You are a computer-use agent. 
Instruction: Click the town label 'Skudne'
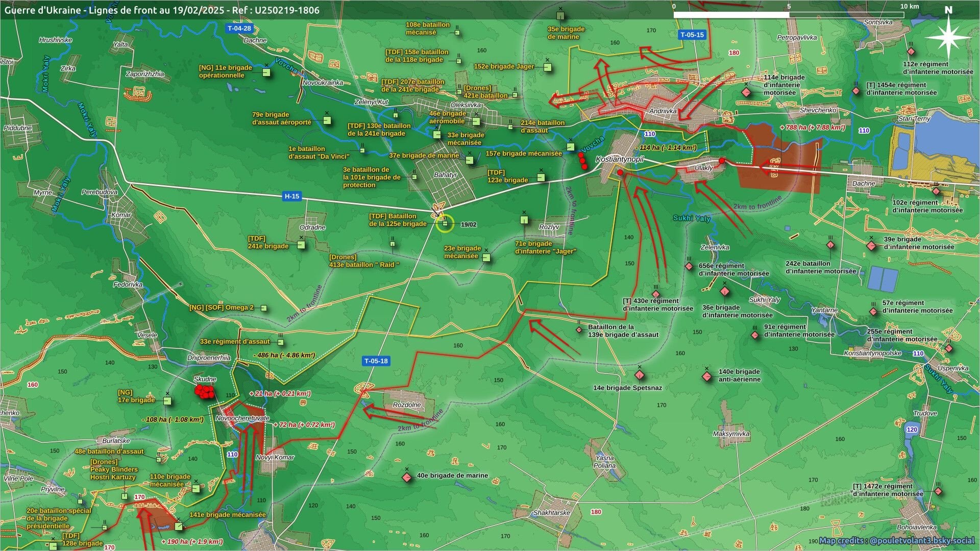coord(205,379)
